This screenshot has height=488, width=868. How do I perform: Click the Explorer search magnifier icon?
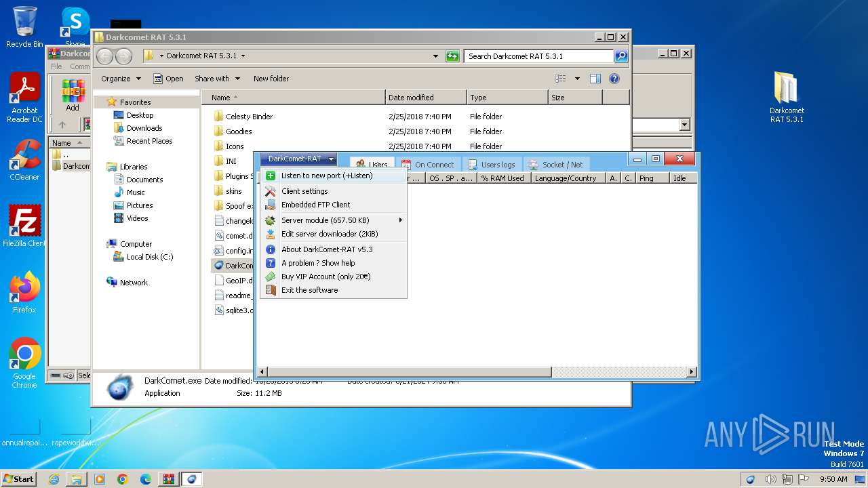(620, 56)
